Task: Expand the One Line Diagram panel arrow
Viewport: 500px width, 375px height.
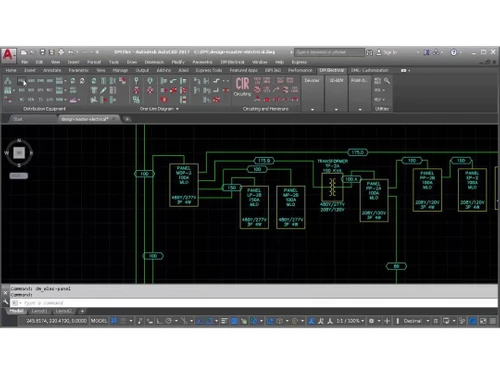Action: point(177,109)
